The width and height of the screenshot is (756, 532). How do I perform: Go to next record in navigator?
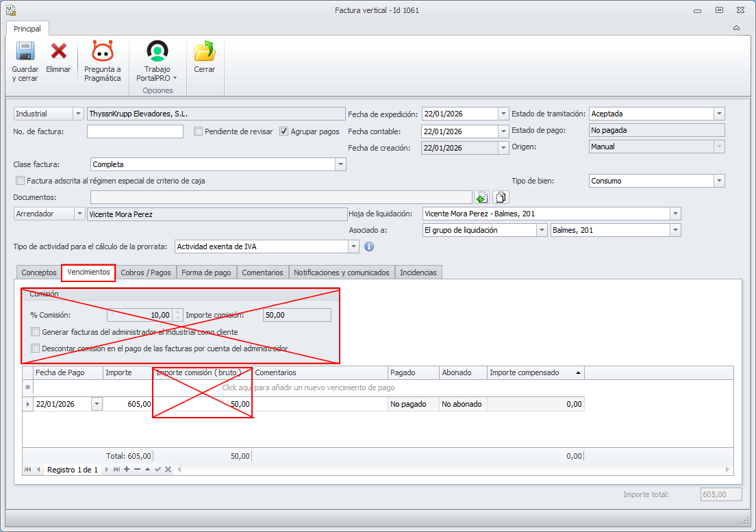coord(107,470)
